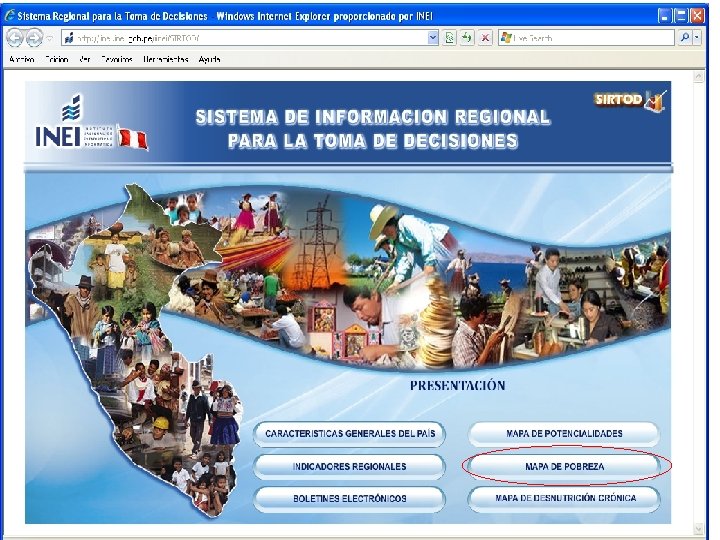Click the compatibility view page icon

point(450,38)
